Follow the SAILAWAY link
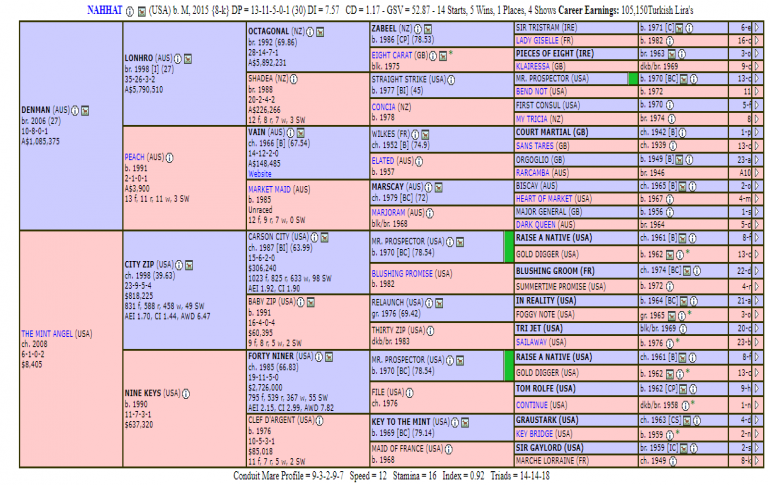The width and height of the screenshot is (770, 485). 531,342
